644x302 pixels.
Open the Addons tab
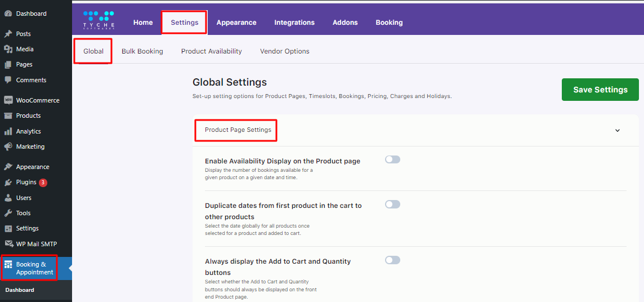[345, 23]
